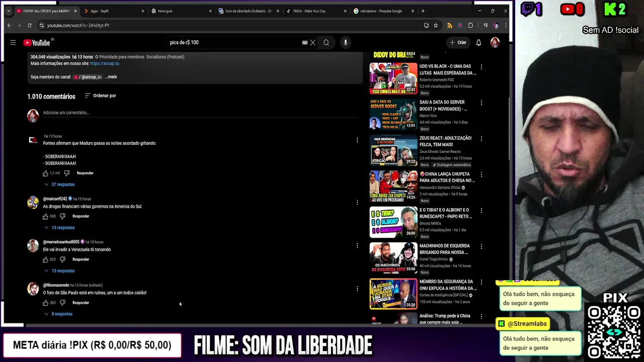Expand 8 respostas replies
The image size is (644, 362).
click(x=58, y=314)
